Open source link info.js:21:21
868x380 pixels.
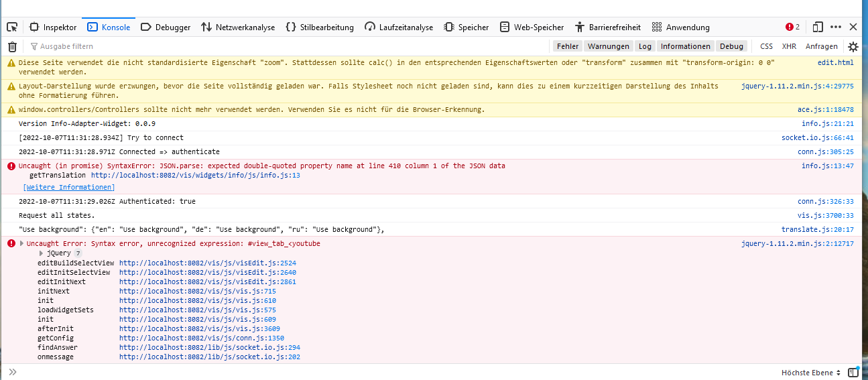click(828, 124)
